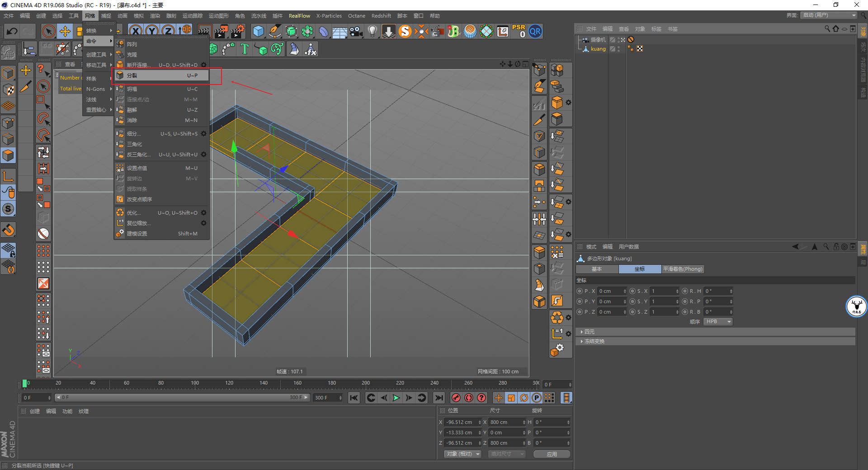868x470 pixels.
Task: Toggle visibility dots for the kuang object
Action: [x=618, y=49]
